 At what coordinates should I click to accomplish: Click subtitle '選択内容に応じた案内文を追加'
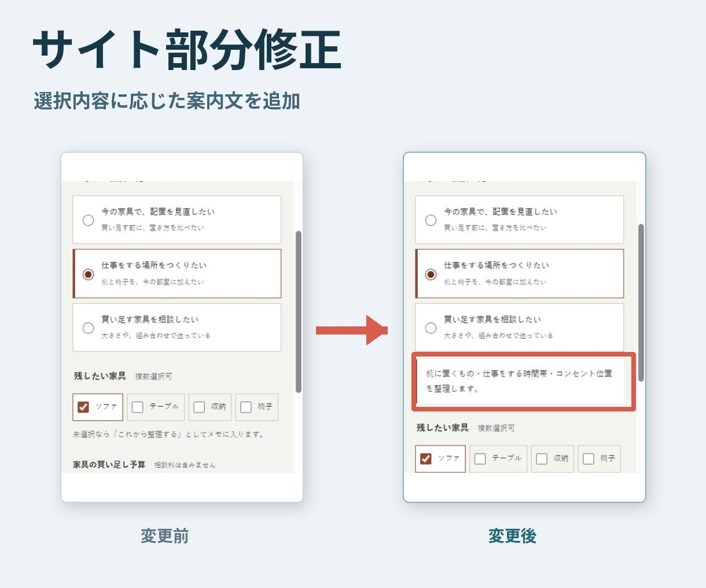(x=167, y=101)
